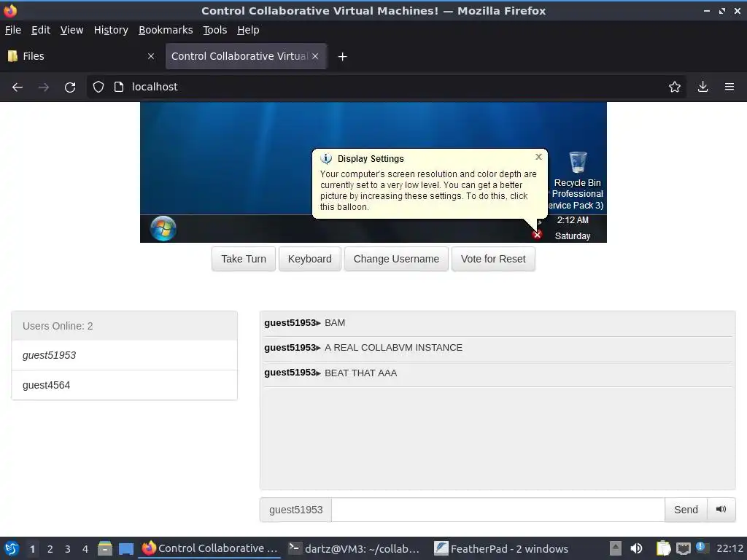Focus the chat message input field
747x560 pixels.
[x=498, y=510]
